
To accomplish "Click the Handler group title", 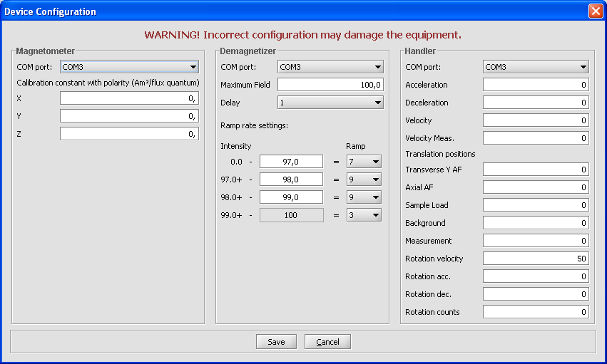I will tap(420, 51).
